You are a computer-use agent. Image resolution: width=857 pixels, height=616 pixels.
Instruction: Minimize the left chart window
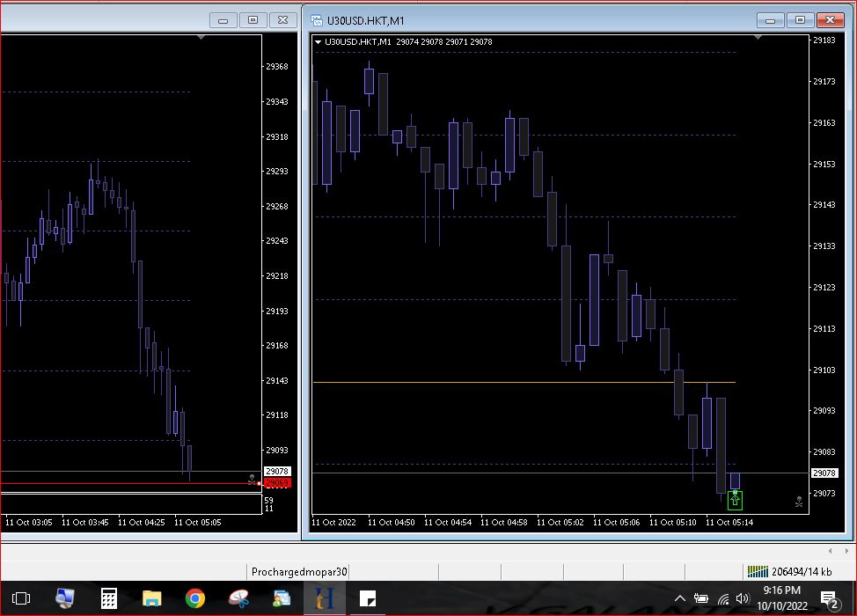coord(223,20)
